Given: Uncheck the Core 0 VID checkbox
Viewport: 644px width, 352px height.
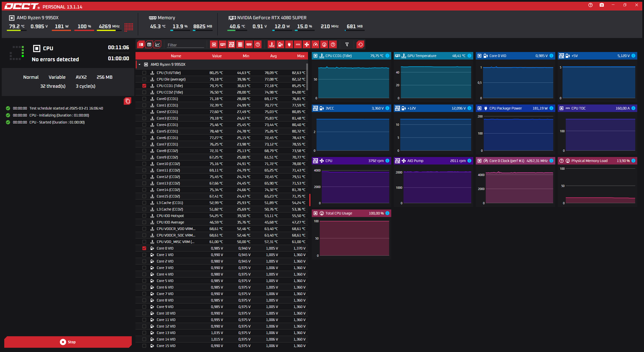Looking at the screenshot, I should coord(144,248).
